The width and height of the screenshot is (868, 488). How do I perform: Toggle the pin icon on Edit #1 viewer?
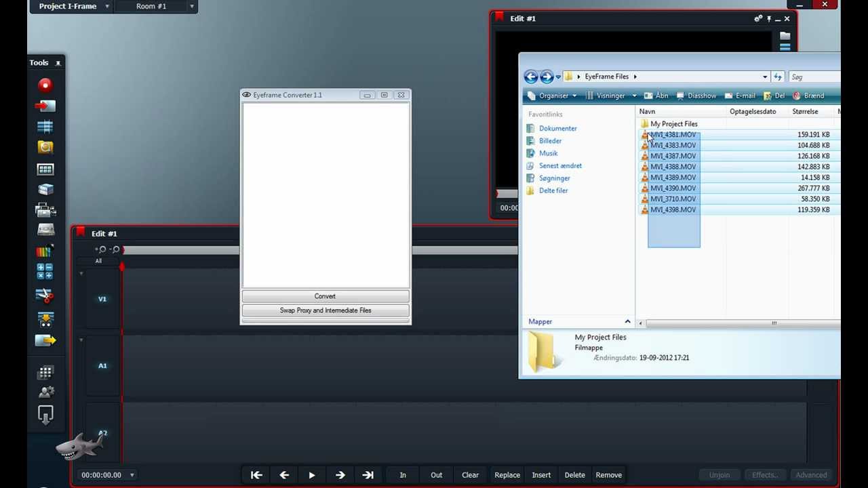pyautogui.click(x=769, y=19)
